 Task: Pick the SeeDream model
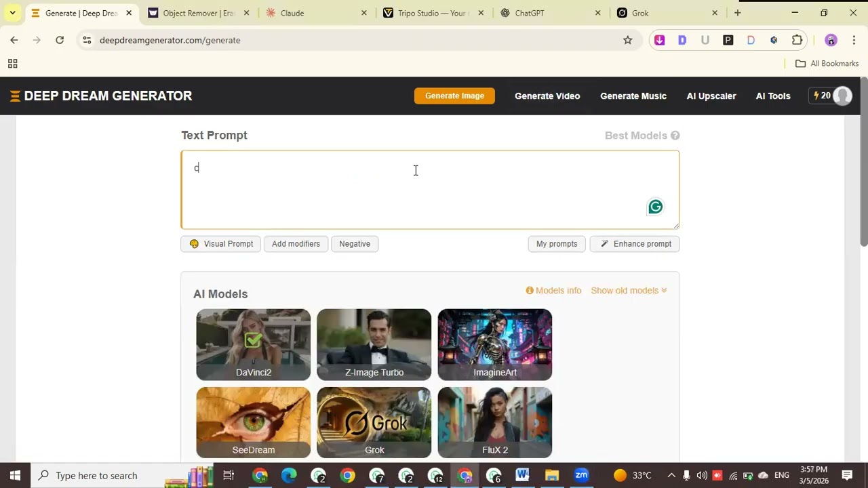click(x=254, y=422)
